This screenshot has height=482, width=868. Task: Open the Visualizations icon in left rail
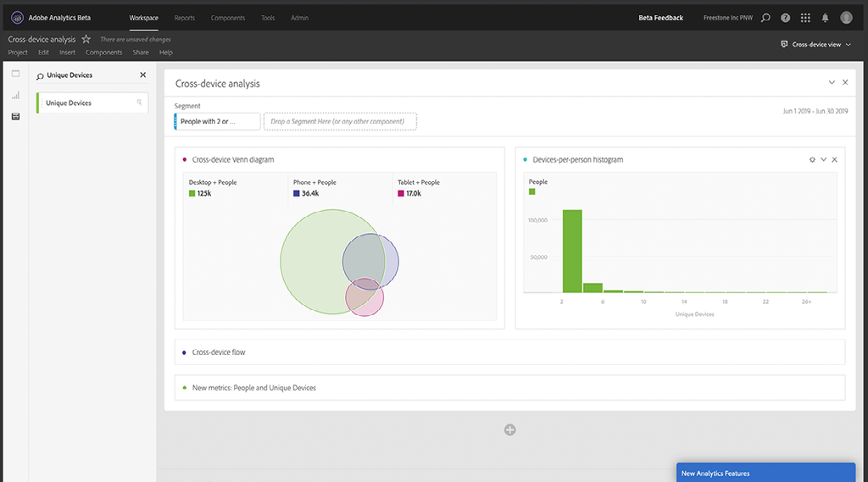coord(15,95)
